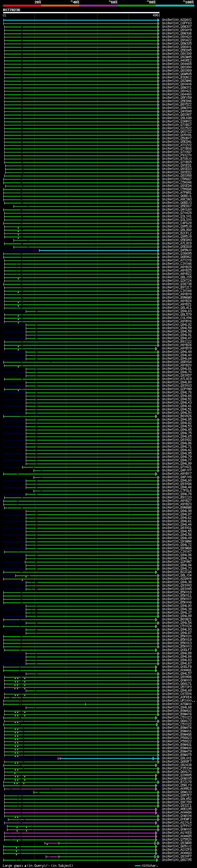Select UniRef100_B3GNI2 entry
The width and height of the screenshot is (197, 868).
[177, 78]
